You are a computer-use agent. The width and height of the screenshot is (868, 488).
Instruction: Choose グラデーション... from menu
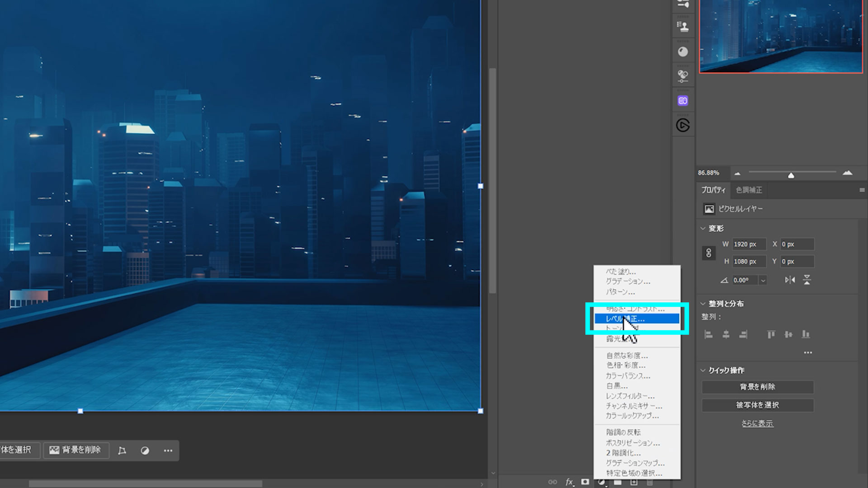pyautogui.click(x=637, y=282)
